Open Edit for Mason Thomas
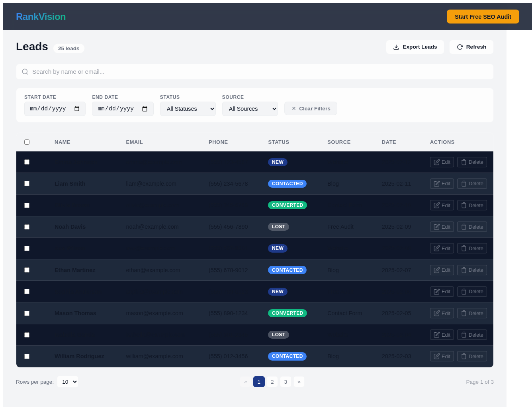Image resolution: width=532 pixels, height=410 pixels. click(442, 313)
